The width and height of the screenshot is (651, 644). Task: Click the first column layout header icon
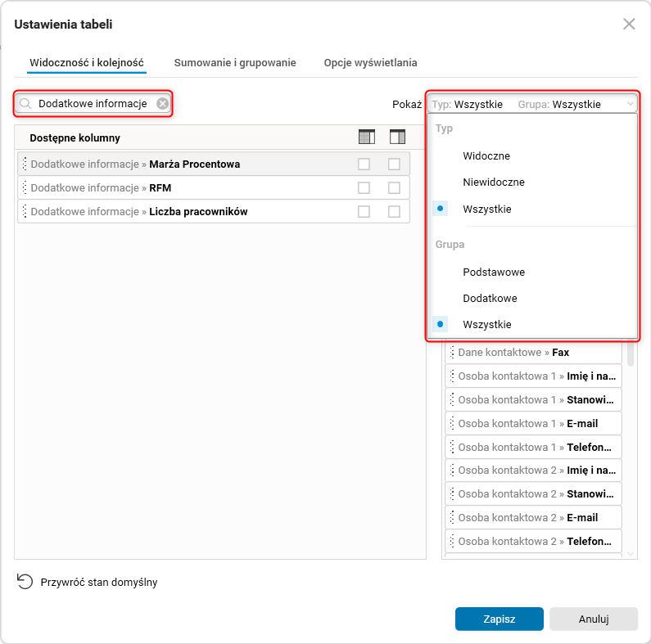point(366,137)
